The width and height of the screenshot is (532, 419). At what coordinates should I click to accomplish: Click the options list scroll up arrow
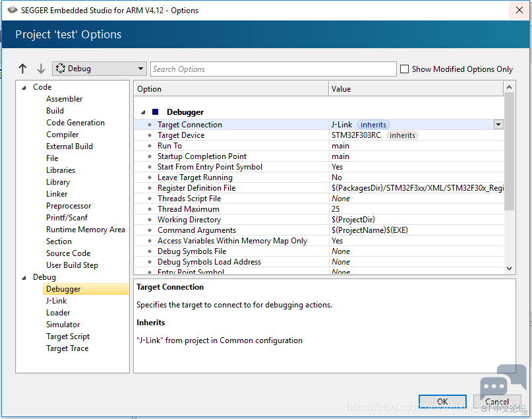pyautogui.click(x=509, y=87)
